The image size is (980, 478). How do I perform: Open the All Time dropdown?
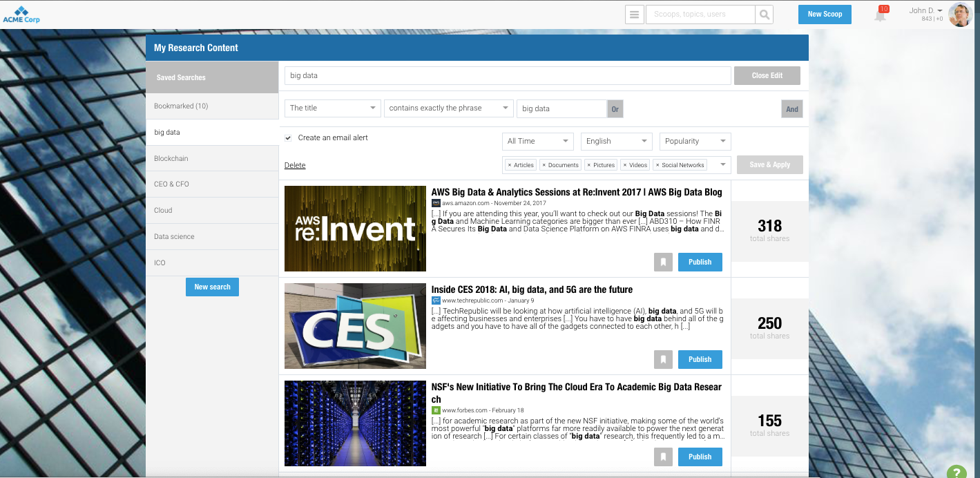538,142
